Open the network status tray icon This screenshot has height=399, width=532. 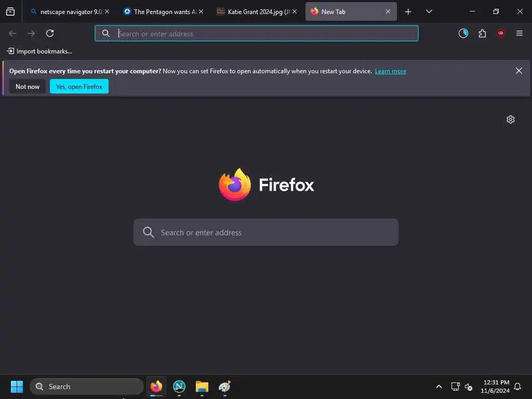[x=455, y=387]
